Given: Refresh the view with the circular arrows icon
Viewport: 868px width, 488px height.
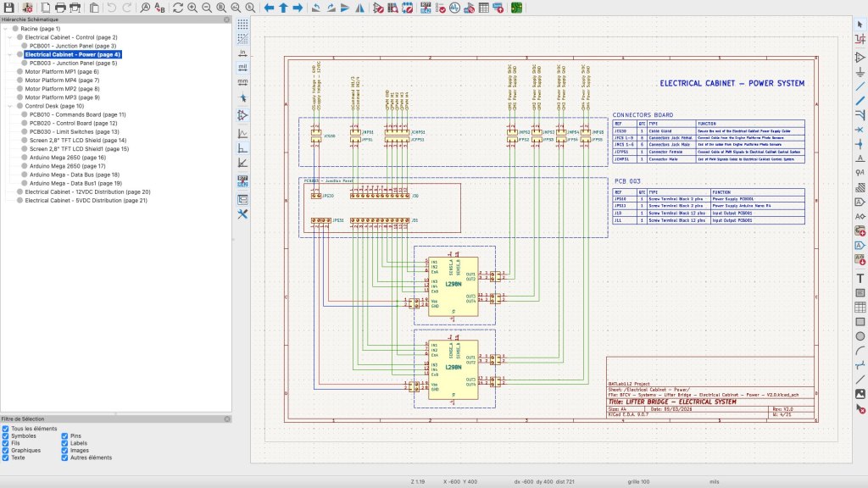Looking at the screenshot, I should [178, 8].
